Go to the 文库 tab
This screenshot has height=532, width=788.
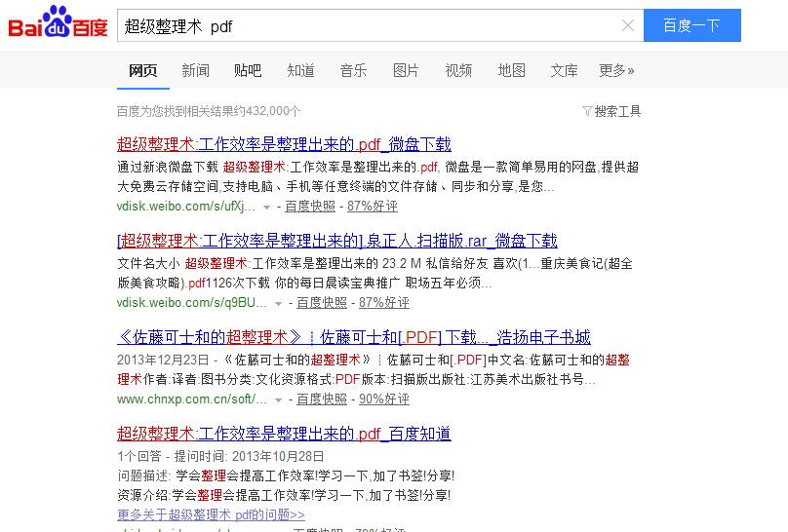point(564,70)
